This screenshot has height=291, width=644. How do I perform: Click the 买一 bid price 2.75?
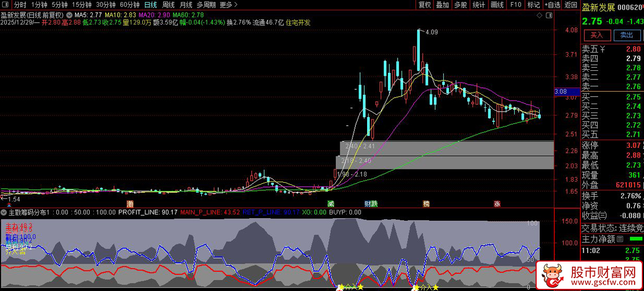[633, 97]
